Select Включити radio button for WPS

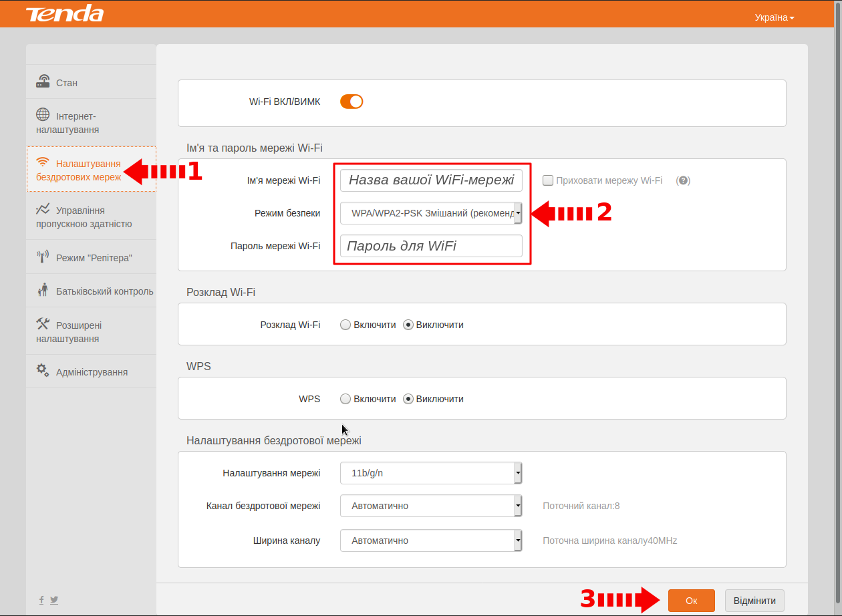coord(345,399)
